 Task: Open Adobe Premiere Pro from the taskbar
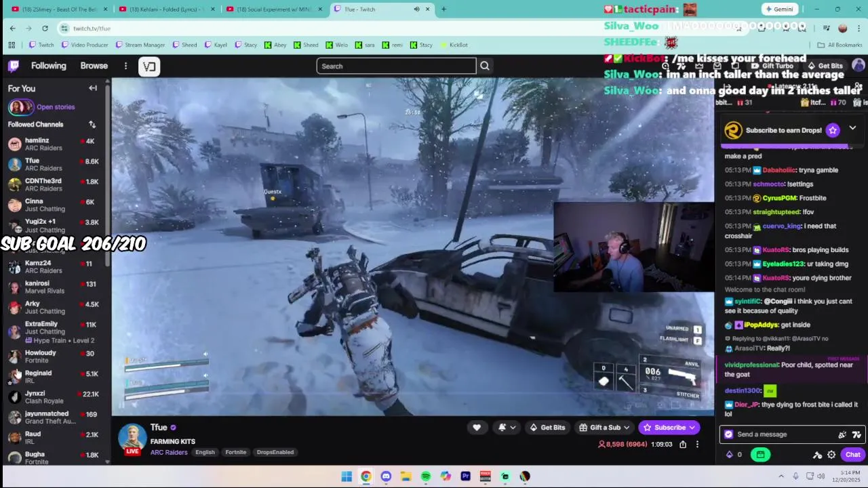(x=465, y=476)
